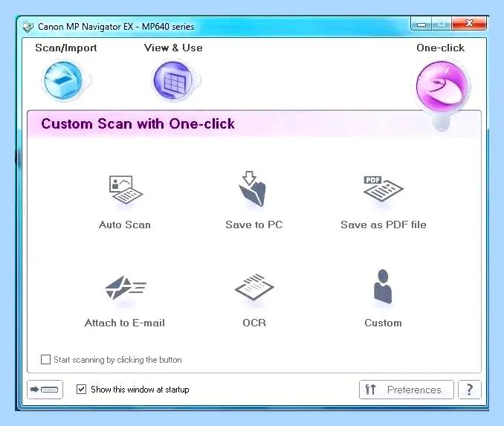The image size is (504, 426).
Task: Click the One-click label
Action: [x=440, y=48]
